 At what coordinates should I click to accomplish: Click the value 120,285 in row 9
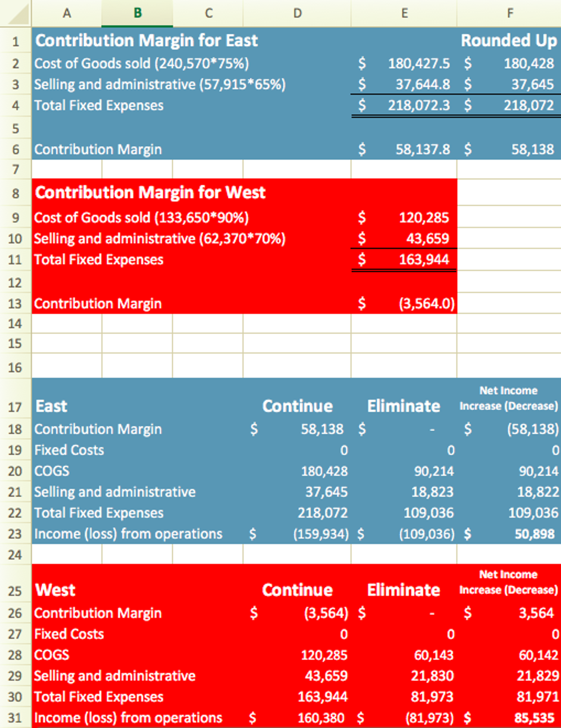click(x=424, y=218)
